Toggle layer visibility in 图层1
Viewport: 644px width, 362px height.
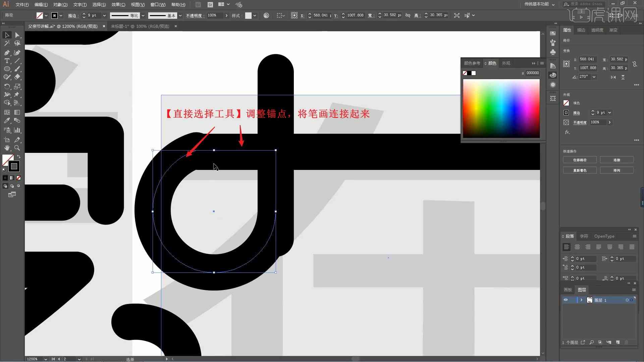[x=566, y=300]
